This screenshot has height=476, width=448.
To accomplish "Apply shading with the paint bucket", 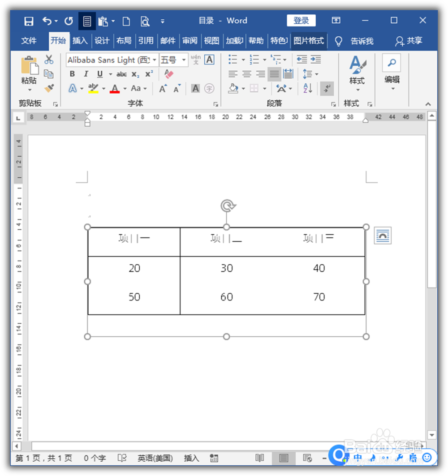I will click(x=233, y=88).
